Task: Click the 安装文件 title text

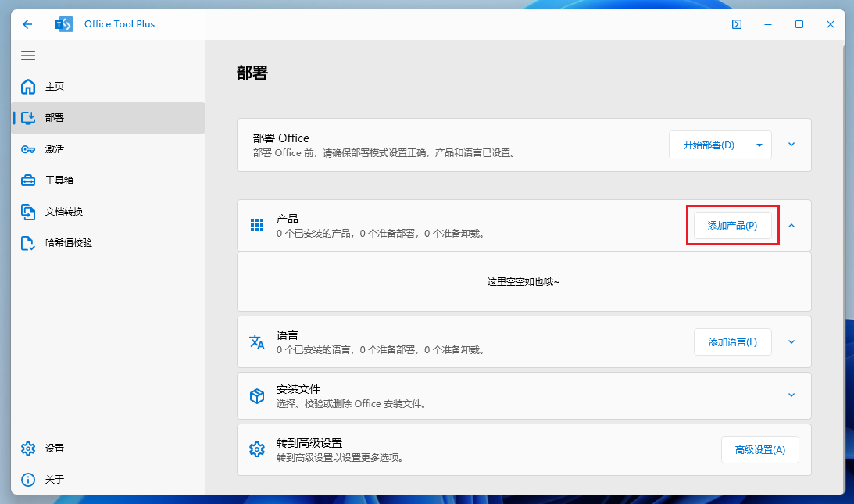Action: [298, 389]
